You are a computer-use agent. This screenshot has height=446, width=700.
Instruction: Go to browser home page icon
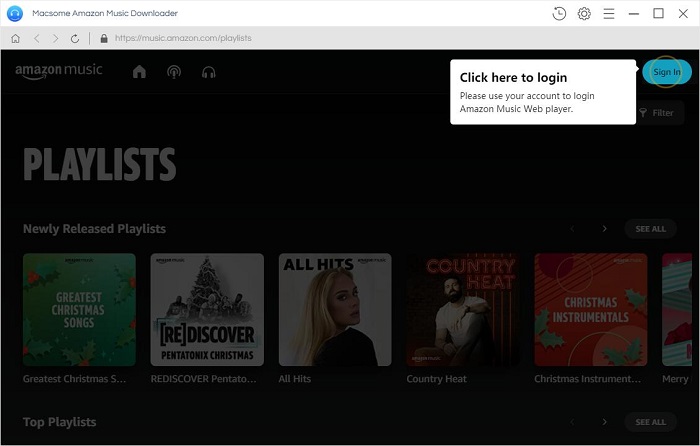[x=15, y=38]
